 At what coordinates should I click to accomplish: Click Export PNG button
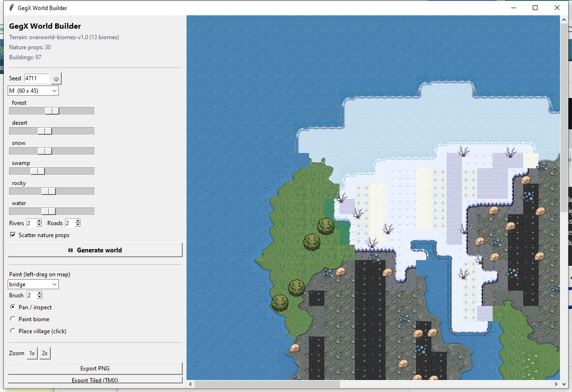click(x=95, y=368)
